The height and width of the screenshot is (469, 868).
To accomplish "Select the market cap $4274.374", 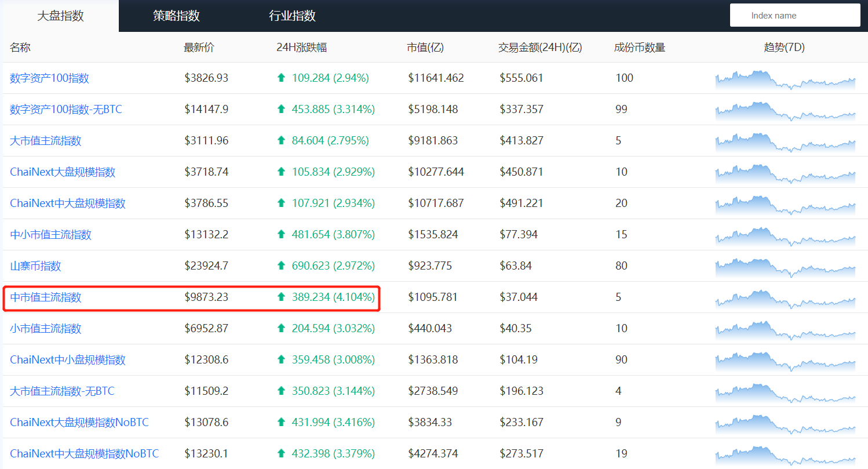I will (x=433, y=453).
